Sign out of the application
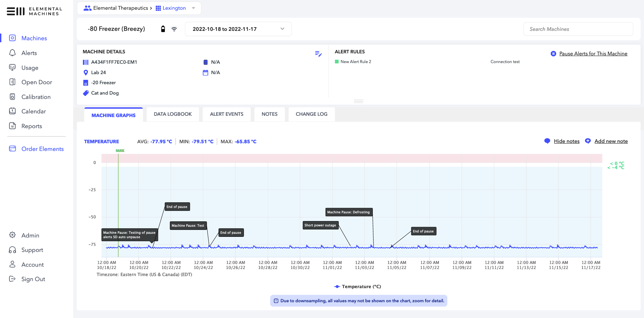644x318 pixels. (x=33, y=279)
